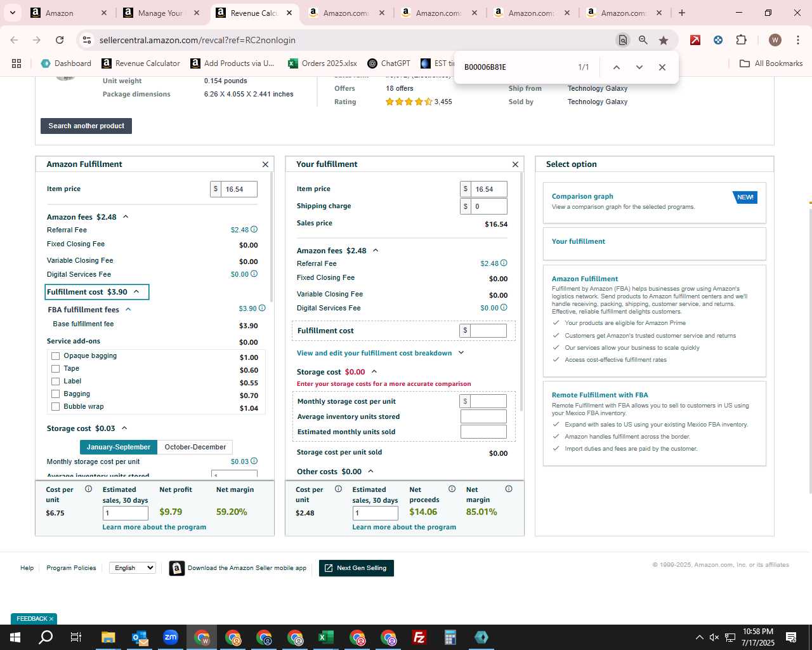The image size is (812, 650).
Task: Switch to the first Amazon tab
Action: coord(68,13)
